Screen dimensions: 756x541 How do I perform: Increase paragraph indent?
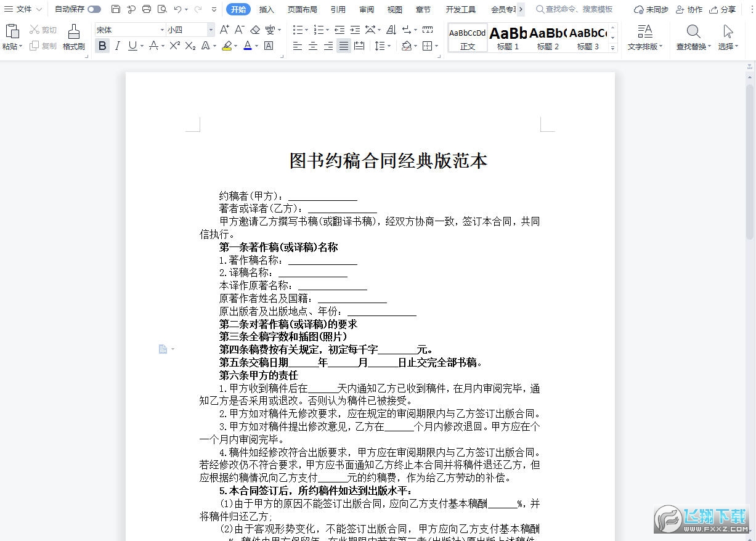click(354, 30)
